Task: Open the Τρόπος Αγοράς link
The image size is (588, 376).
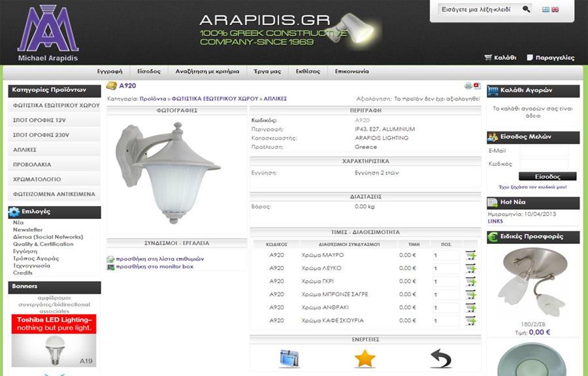Action: [36, 258]
